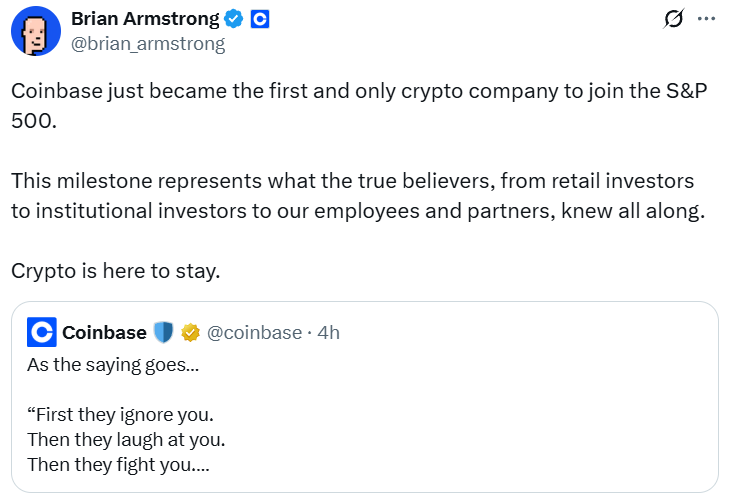
Task: Click the blue shield icon beside Coinbase
Action: [x=164, y=332]
